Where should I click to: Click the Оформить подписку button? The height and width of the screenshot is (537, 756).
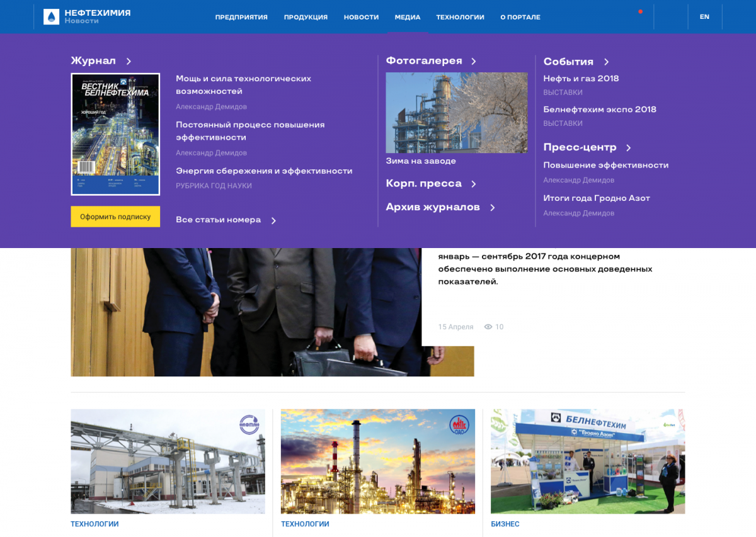(x=115, y=217)
